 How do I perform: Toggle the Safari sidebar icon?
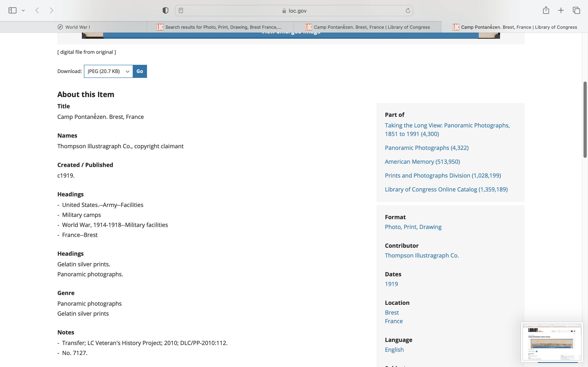[x=12, y=10]
